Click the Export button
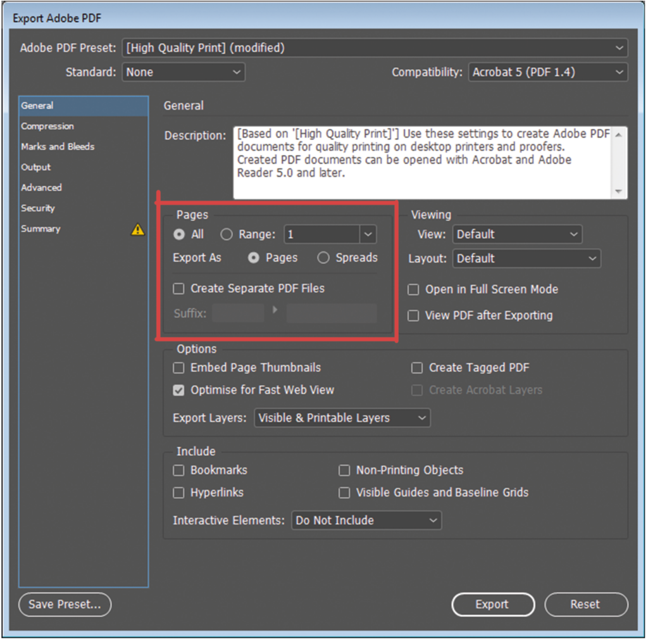 pos(493,605)
